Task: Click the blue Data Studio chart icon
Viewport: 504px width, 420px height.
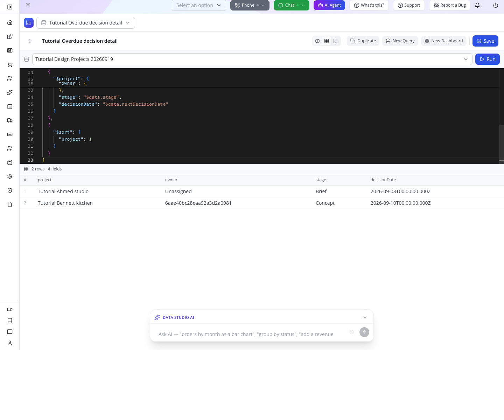Action: pos(29,23)
